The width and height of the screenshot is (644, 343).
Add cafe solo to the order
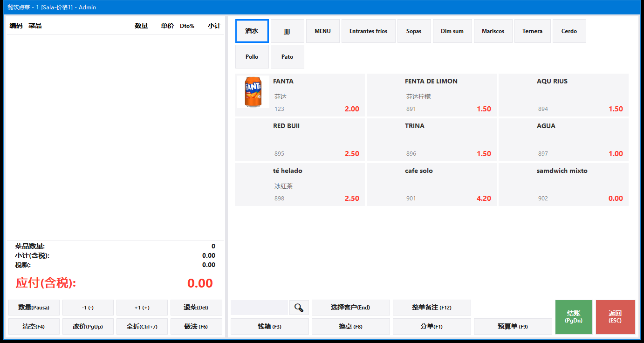click(x=432, y=185)
